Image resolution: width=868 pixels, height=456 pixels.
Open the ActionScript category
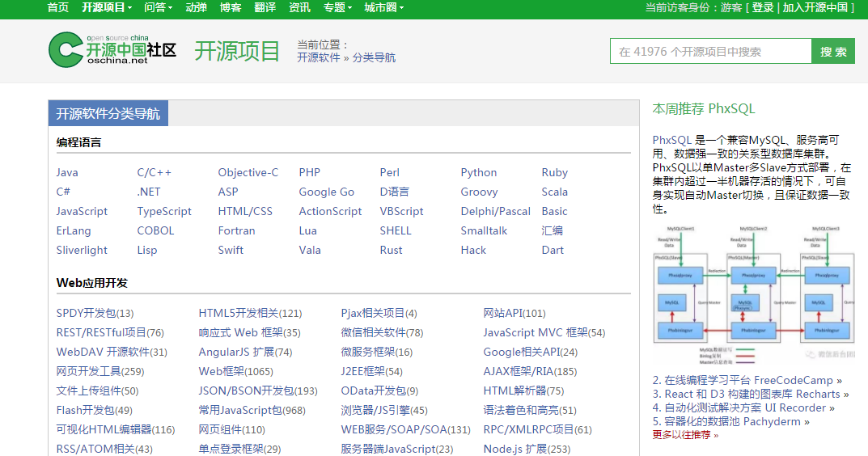331,211
